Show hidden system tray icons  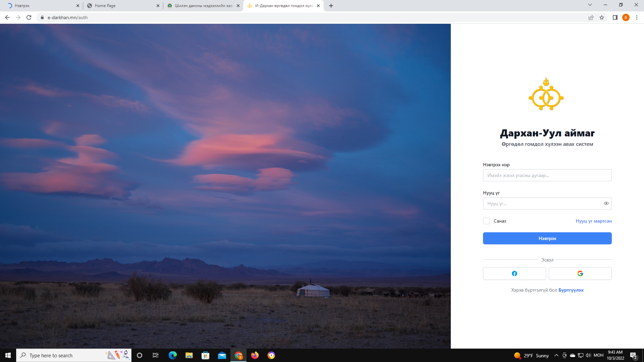pyautogui.click(x=556, y=355)
